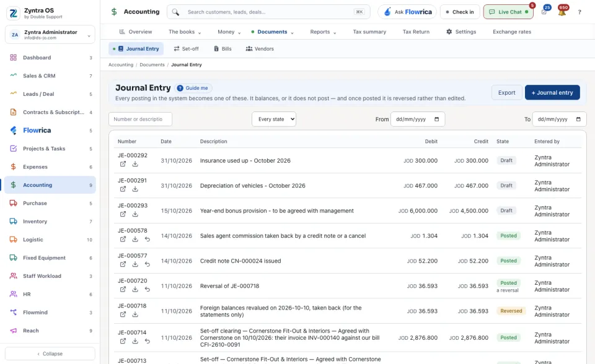The width and height of the screenshot is (595, 364).
Task: Open the Expenses dollar icon
Action: point(13,167)
